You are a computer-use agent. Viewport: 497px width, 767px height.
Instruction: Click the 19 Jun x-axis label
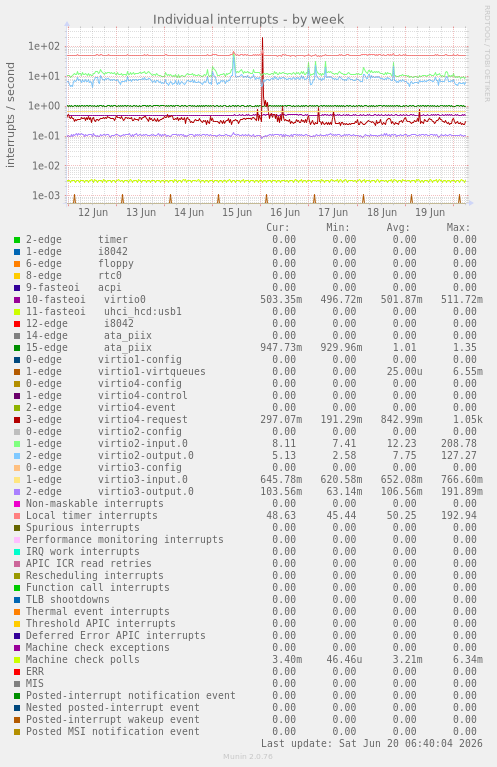(x=430, y=212)
